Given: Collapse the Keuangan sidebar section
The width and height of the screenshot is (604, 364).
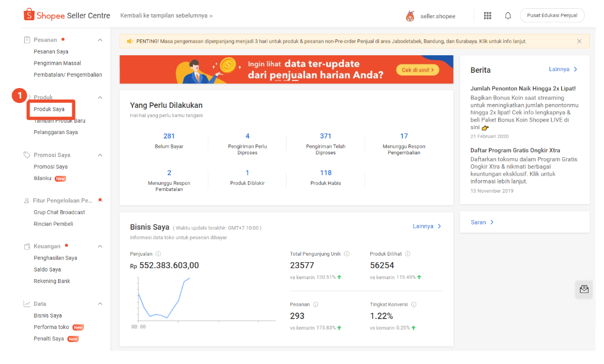Looking at the screenshot, I should coord(100,246).
